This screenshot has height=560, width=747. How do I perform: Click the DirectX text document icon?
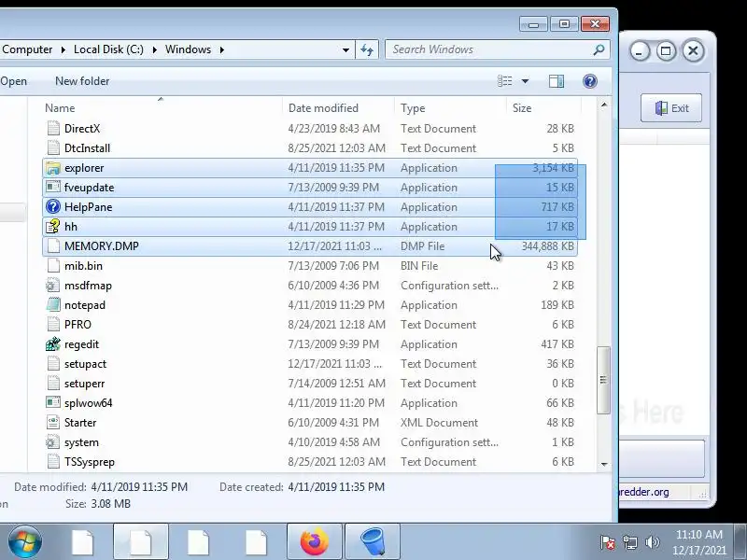click(53, 129)
